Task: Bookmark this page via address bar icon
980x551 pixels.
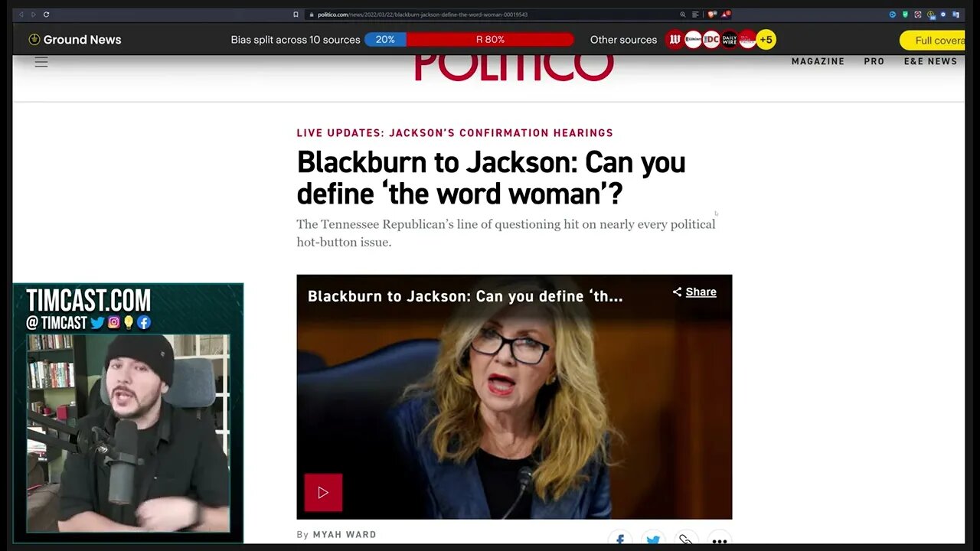Action: tap(296, 15)
